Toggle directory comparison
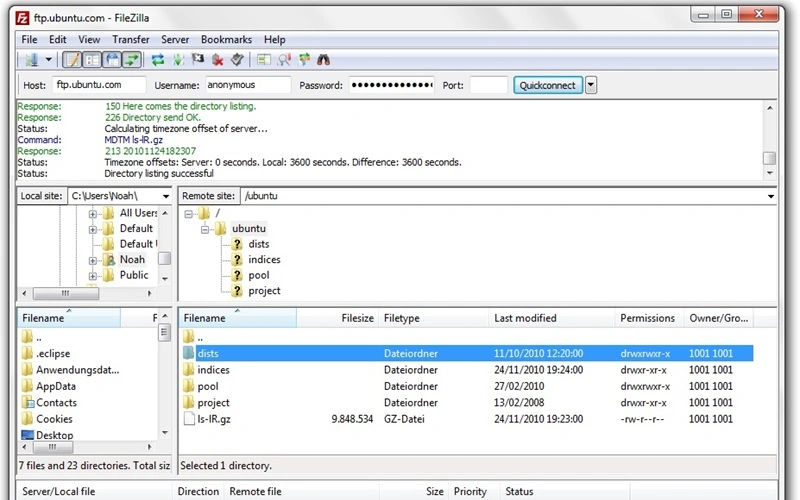The image size is (800, 500). 284,60
